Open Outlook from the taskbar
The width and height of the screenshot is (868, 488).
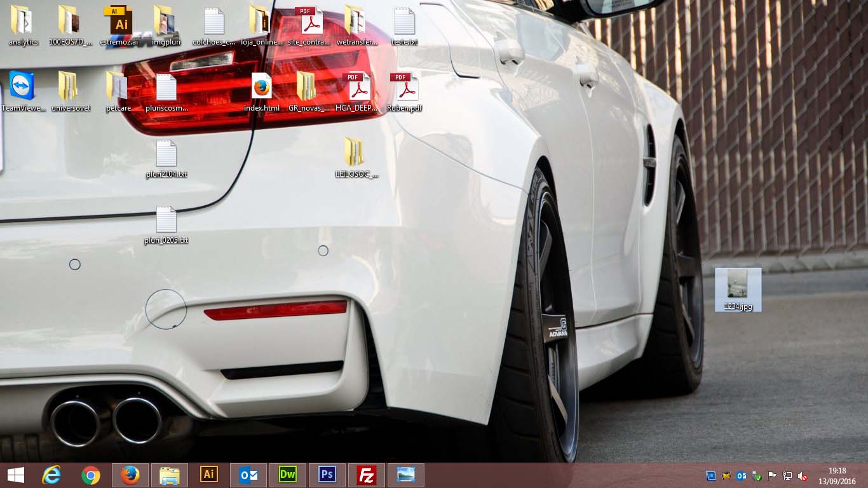(x=248, y=475)
